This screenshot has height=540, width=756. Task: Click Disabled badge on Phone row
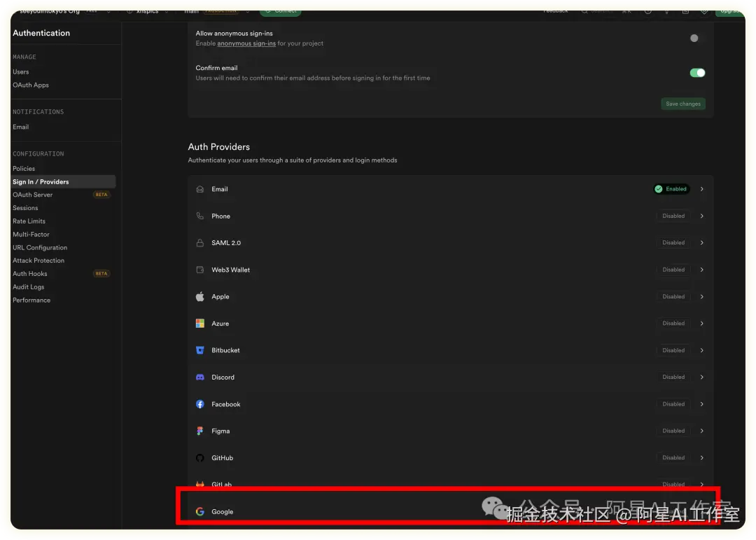click(673, 216)
